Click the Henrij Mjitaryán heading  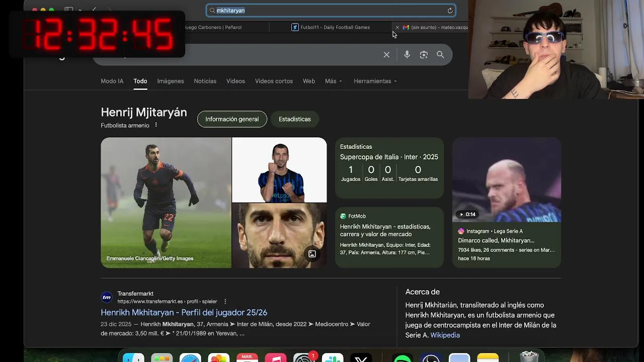(144, 112)
